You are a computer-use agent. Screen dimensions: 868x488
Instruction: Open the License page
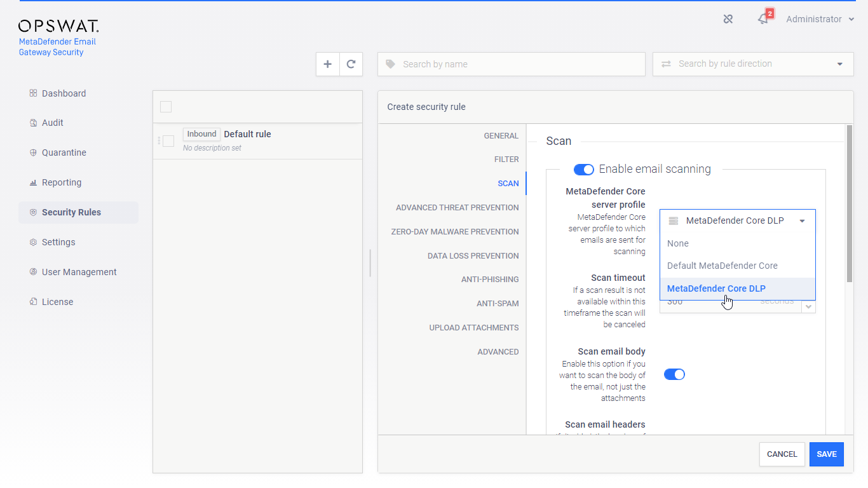click(x=58, y=302)
